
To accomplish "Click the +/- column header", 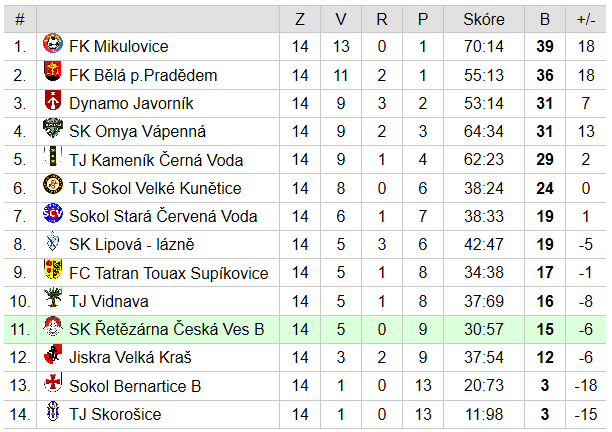I will [x=587, y=19].
